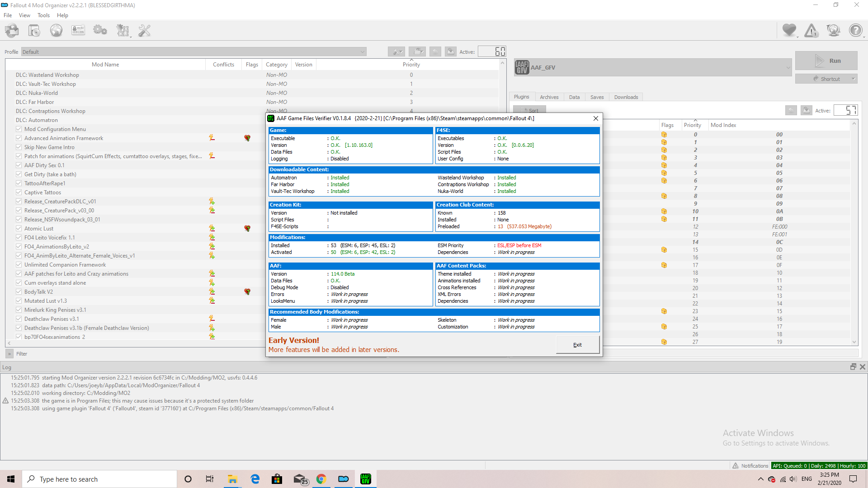868x488 pixels.
Task: Click the mod list restore backup icon
Action: (435, 52)
